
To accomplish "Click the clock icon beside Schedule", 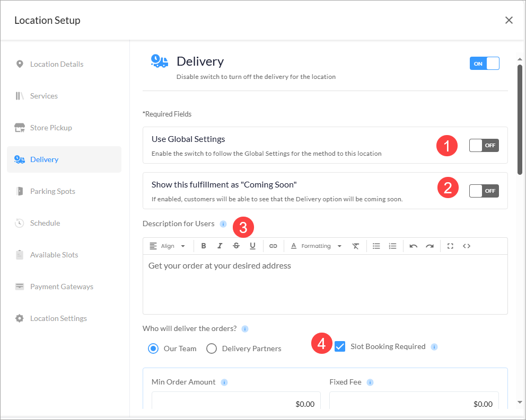I will [x=20, y=223].
